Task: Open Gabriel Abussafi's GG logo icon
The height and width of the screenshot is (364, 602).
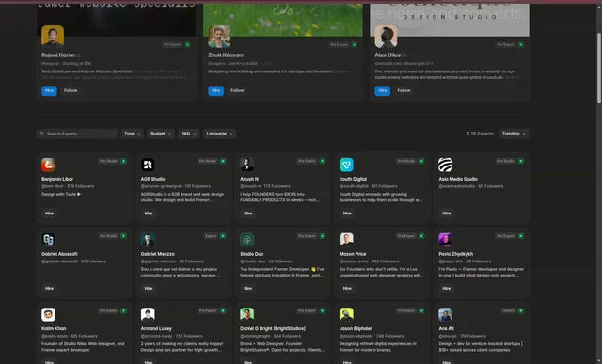Action: coord(48,240)
